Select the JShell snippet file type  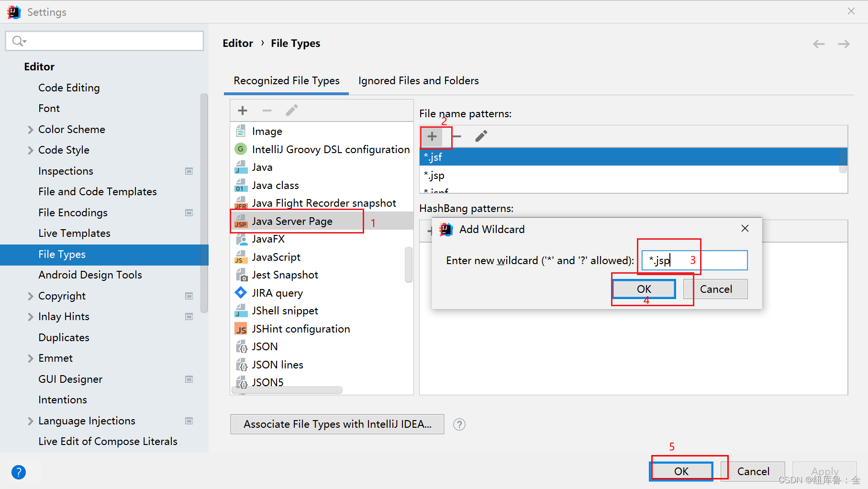322,311
